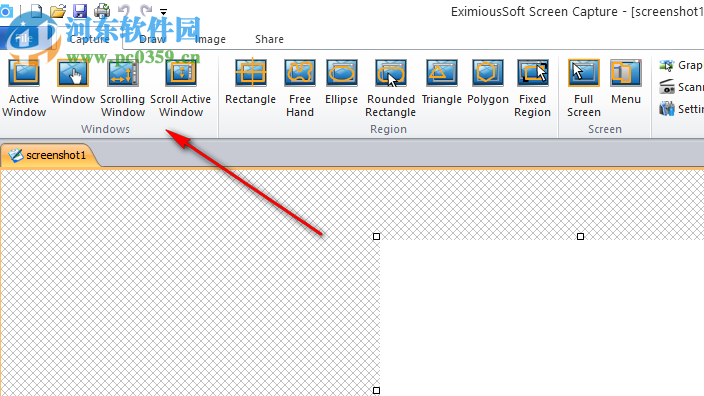
Task: Click the bottom-left selection handle on canvas
Action: [377, 391]
